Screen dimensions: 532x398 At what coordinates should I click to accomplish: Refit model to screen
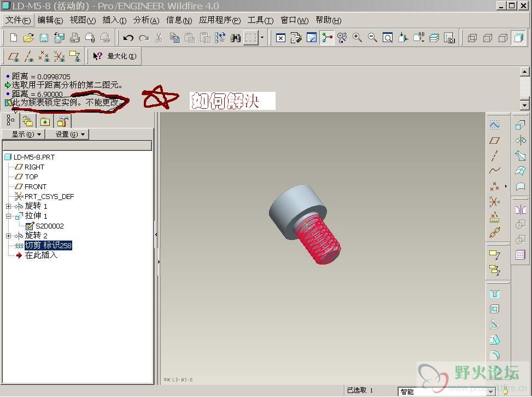(x=388, y=38)
